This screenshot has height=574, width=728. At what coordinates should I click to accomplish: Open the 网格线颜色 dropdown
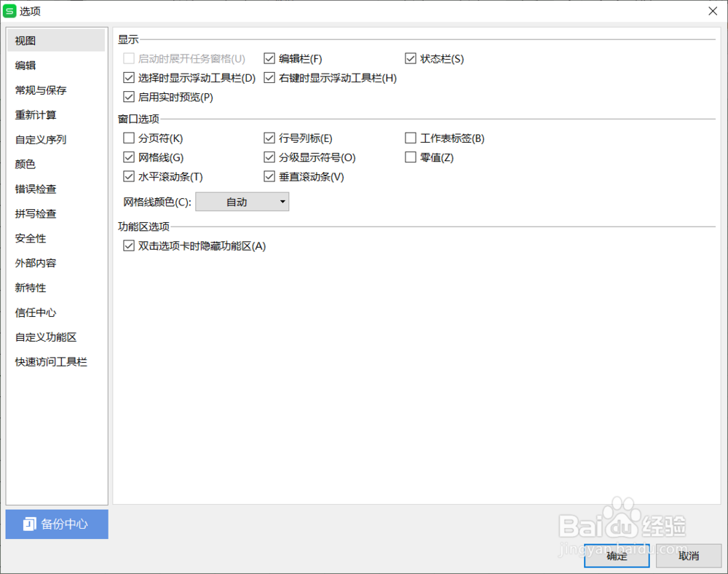[242, 202]
